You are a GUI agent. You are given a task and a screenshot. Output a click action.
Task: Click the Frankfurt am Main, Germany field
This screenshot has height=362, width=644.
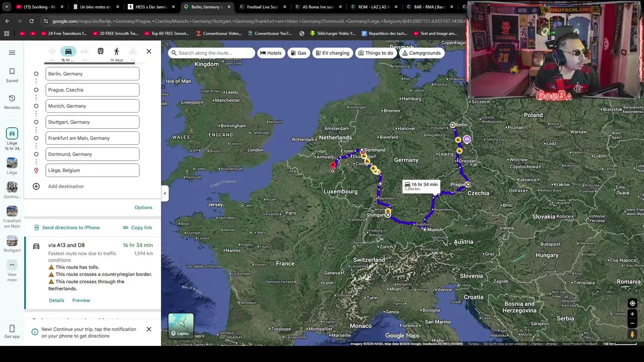(93, 138)
